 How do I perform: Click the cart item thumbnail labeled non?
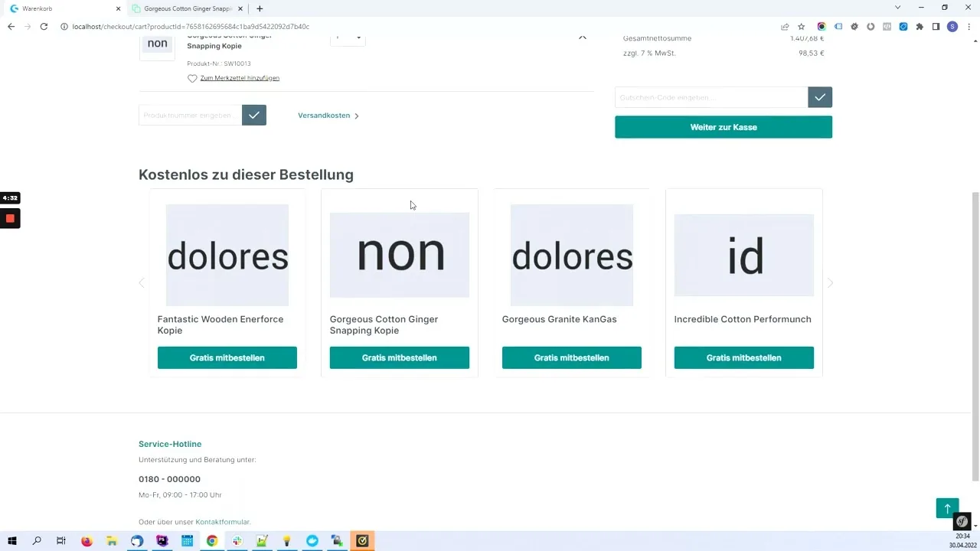(157, 44)
